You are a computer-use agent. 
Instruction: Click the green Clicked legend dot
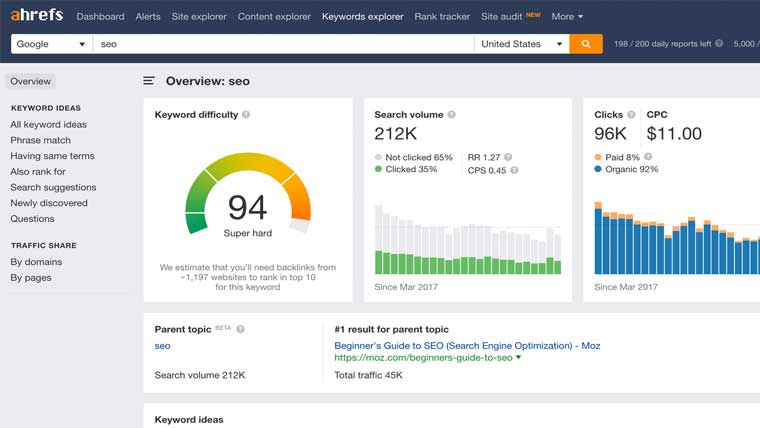(378, 169)
